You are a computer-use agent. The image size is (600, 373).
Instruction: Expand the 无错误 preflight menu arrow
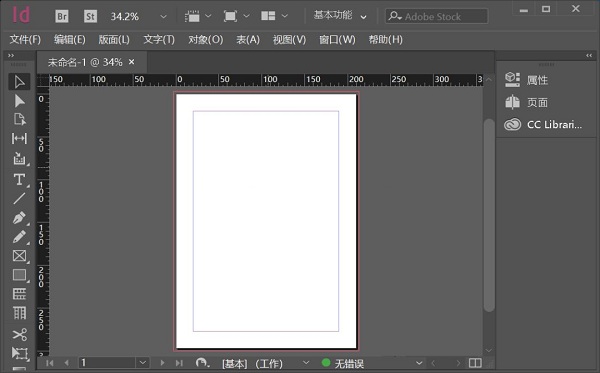pos(419,363)
